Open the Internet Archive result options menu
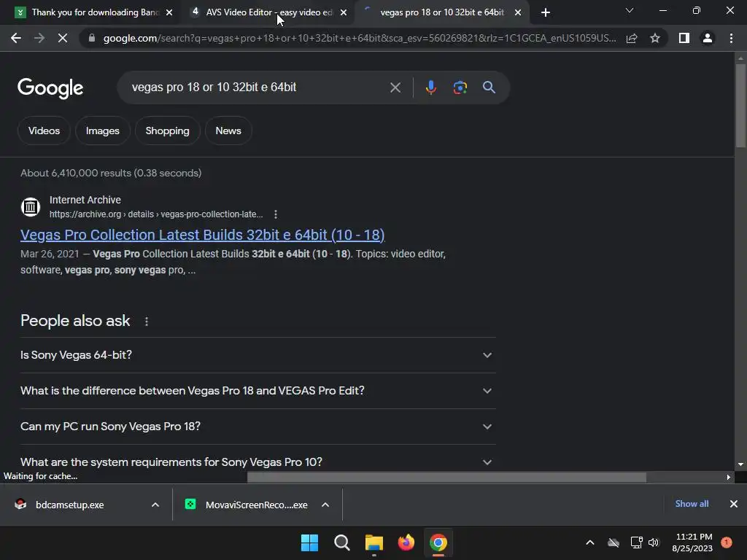 click(275, 214)
